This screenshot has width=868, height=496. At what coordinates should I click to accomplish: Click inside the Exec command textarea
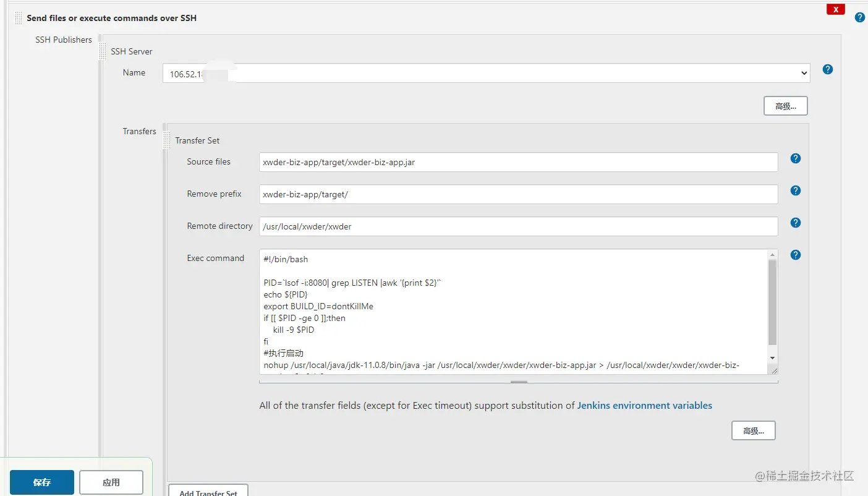pos(513,312)
